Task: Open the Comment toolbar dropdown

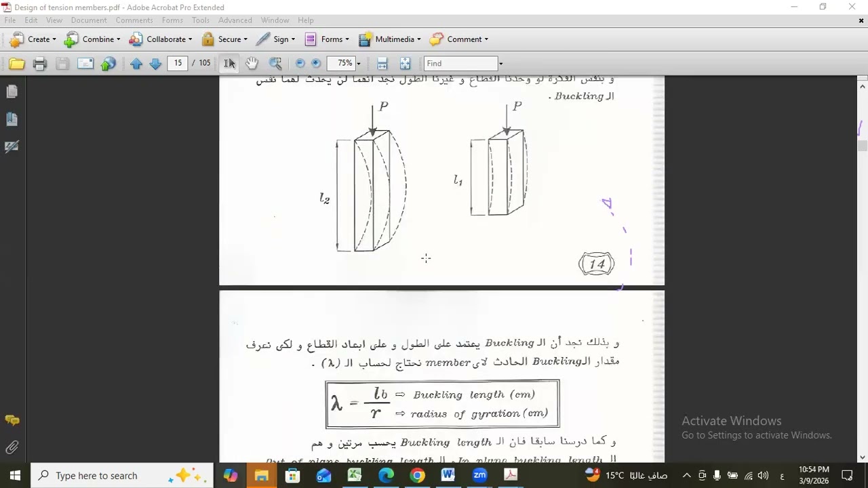Action: 459,39
